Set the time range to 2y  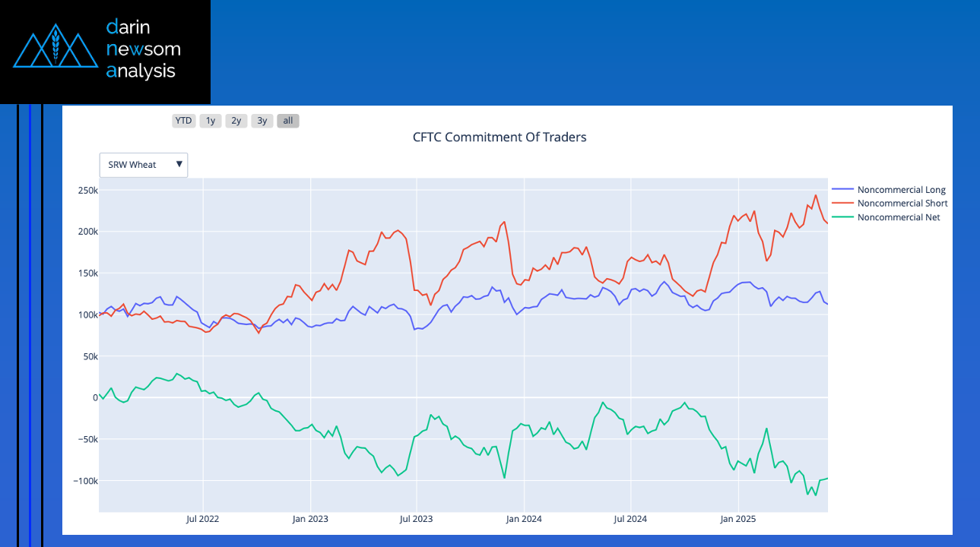[x=236, y=121]
